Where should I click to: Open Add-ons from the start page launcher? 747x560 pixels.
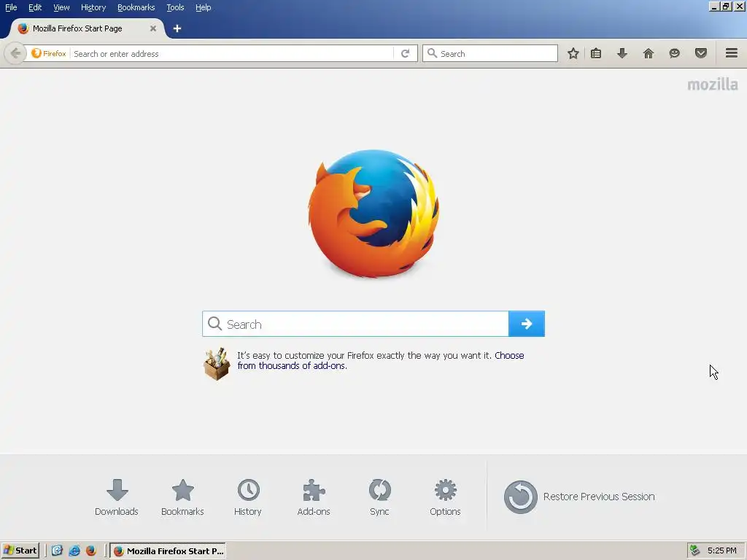click(x=314, y=497)
